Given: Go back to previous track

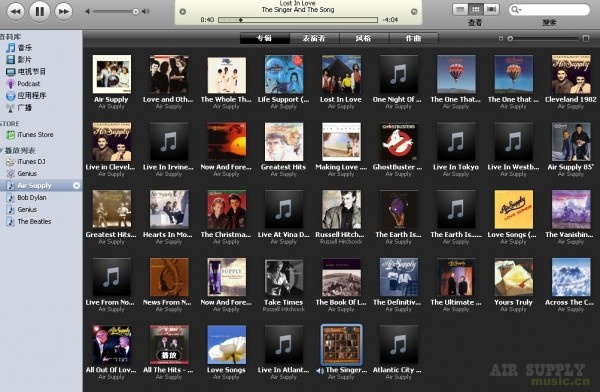Looking at the screenshot, I should (16, 11).
